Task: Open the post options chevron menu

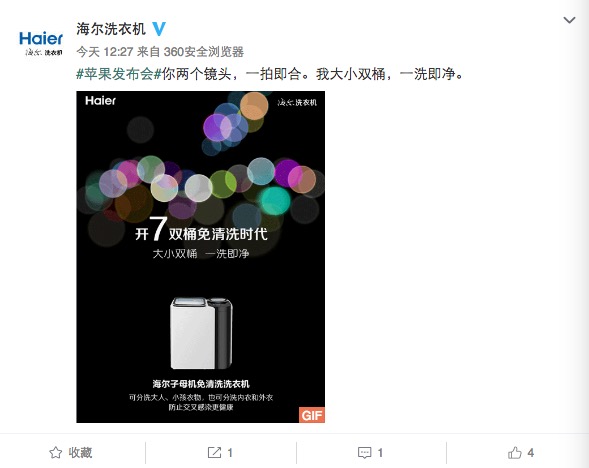Action: pos(569,20)
